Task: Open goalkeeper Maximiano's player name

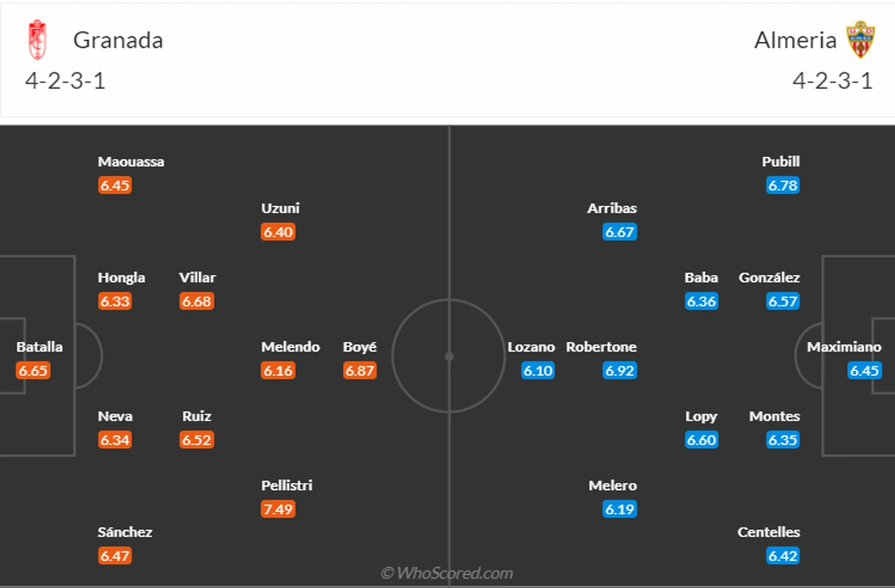Action: [844, 346]
